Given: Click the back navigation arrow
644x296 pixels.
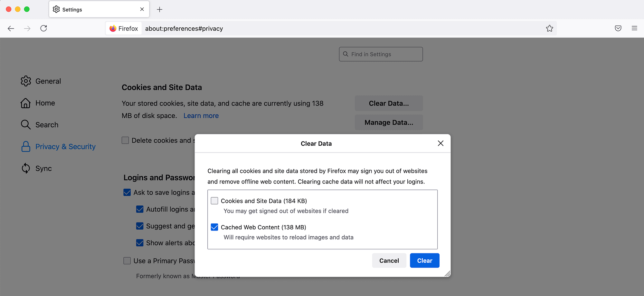Looking at the screenshot, I should 11,28.
